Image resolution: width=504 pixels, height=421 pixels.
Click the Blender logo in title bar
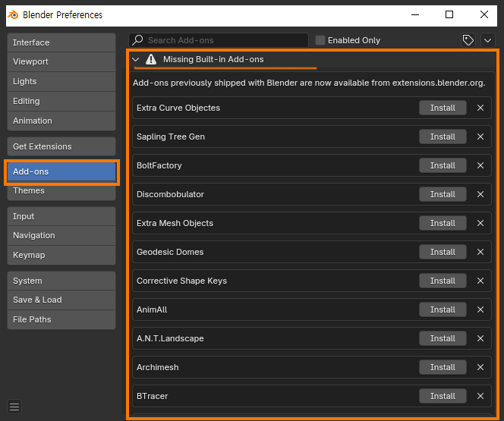click(x=13, y=14)
